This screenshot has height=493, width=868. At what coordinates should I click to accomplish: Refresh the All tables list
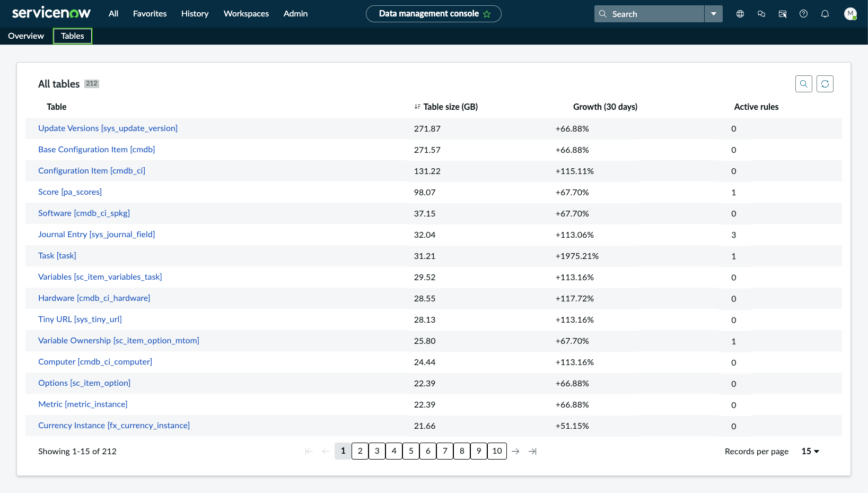[825, 84]
